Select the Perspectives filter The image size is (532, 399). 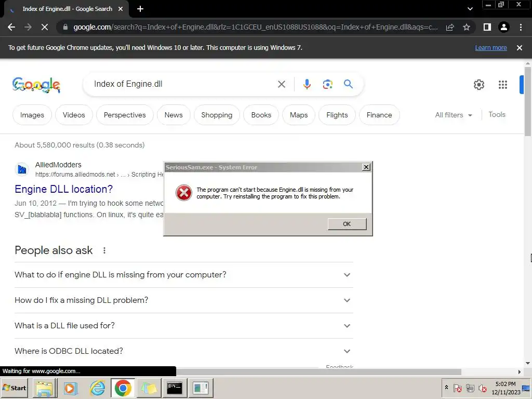click(125, 115)
